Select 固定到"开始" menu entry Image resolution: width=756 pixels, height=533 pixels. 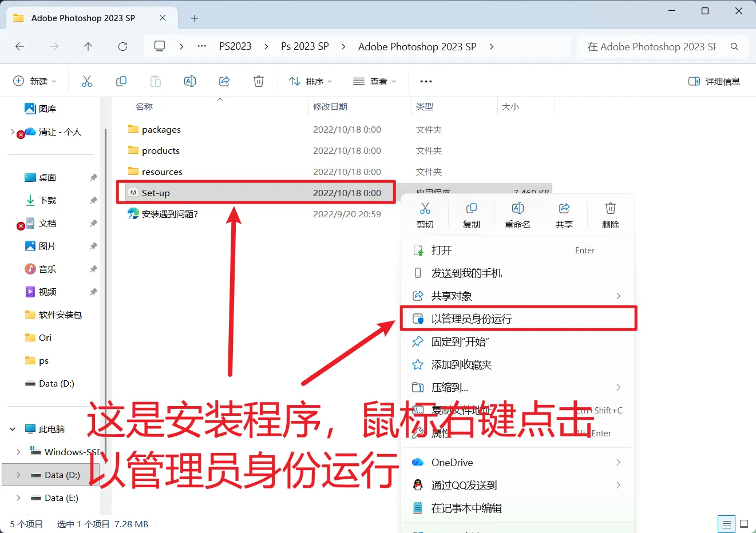coord(518,342)
